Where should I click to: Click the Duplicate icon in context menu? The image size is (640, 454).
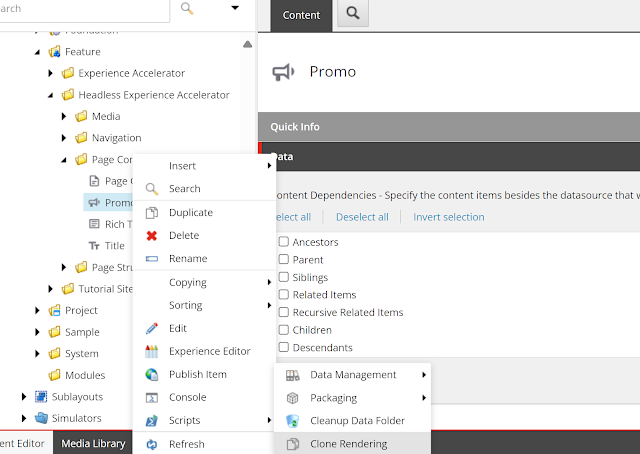pos(152,213)
